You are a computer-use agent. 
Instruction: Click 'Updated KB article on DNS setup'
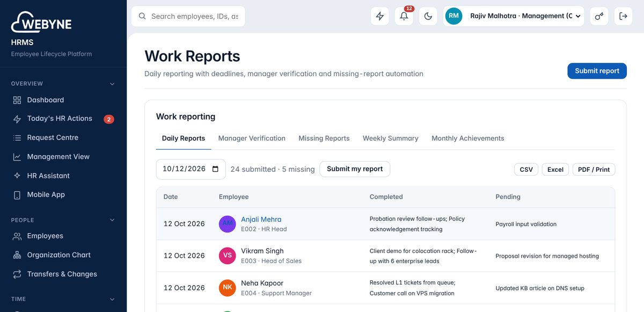click(x=540, y=288)
